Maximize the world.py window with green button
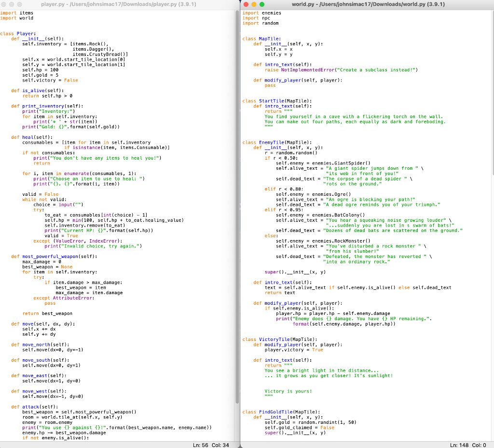Screen dimensions: 494x448 (262, 4)
